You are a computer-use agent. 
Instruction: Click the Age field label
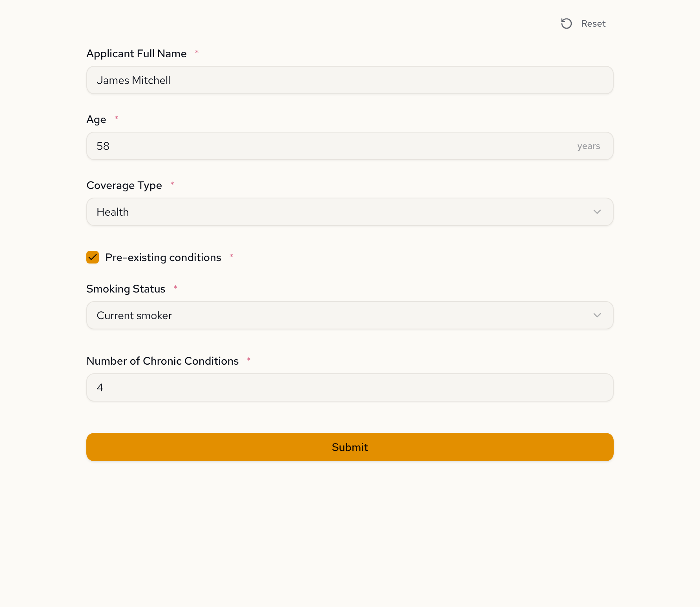[96, 120]
